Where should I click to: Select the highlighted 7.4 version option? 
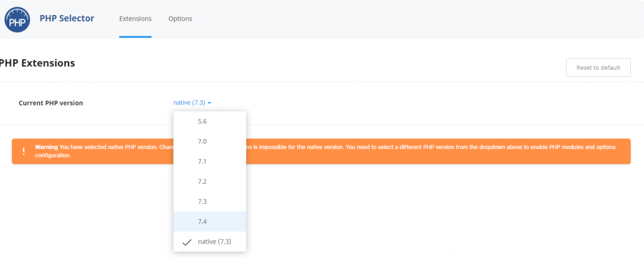pos(203,222)
